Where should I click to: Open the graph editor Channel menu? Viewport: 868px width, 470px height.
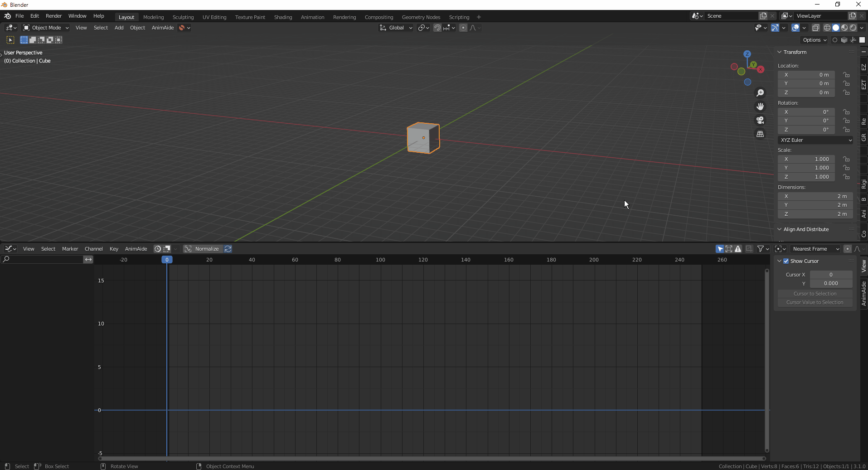point(94,249)
